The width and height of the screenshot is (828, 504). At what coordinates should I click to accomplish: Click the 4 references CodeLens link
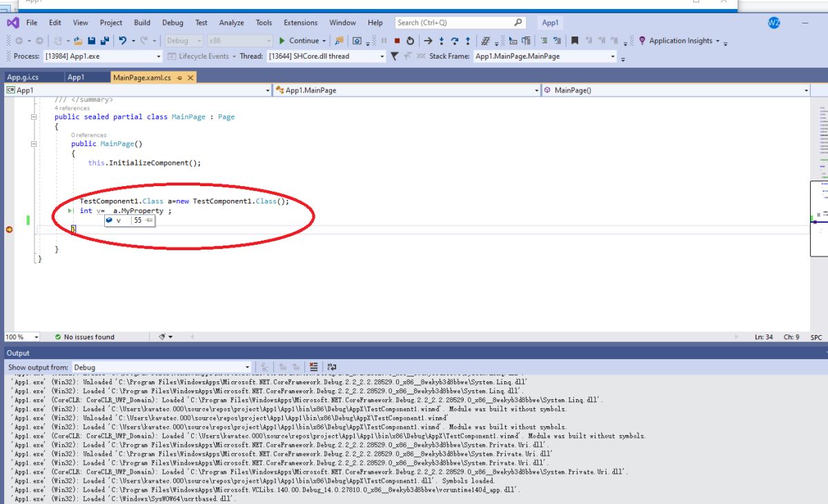point(72,108)
